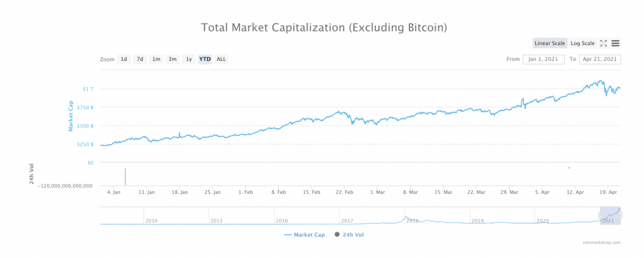Click the From date field Jan 1, 2021

point(543,59)
